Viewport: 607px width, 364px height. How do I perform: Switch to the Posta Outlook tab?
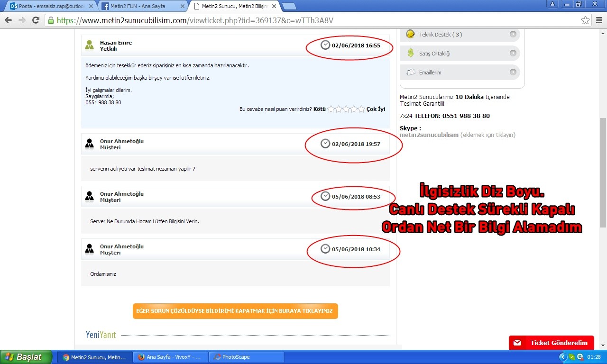click(x=51, y=6)
